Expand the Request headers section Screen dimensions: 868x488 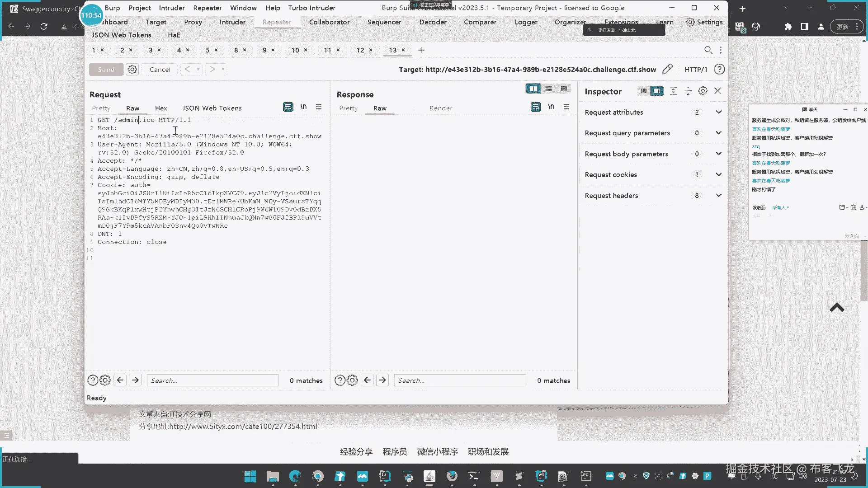coord(718,195)
